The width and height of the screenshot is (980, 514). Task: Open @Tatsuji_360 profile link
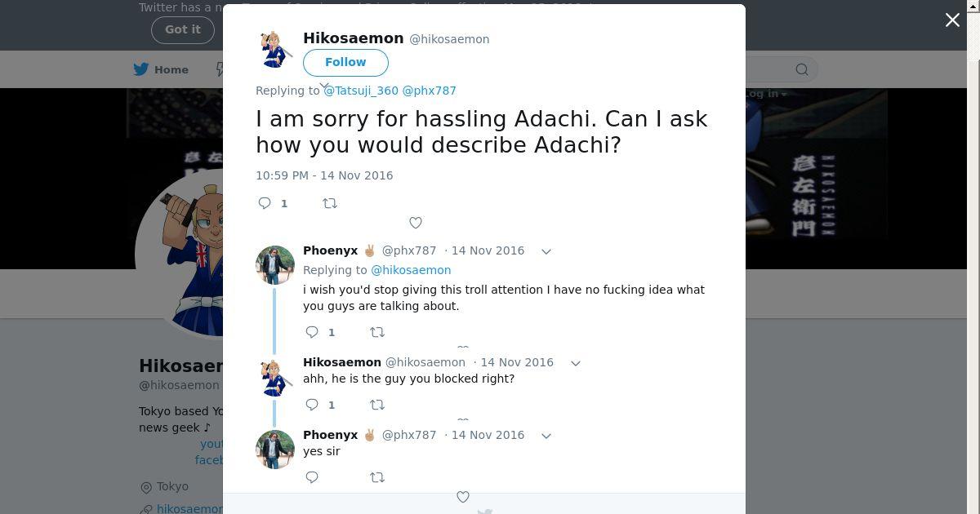(x=361, y=91)
